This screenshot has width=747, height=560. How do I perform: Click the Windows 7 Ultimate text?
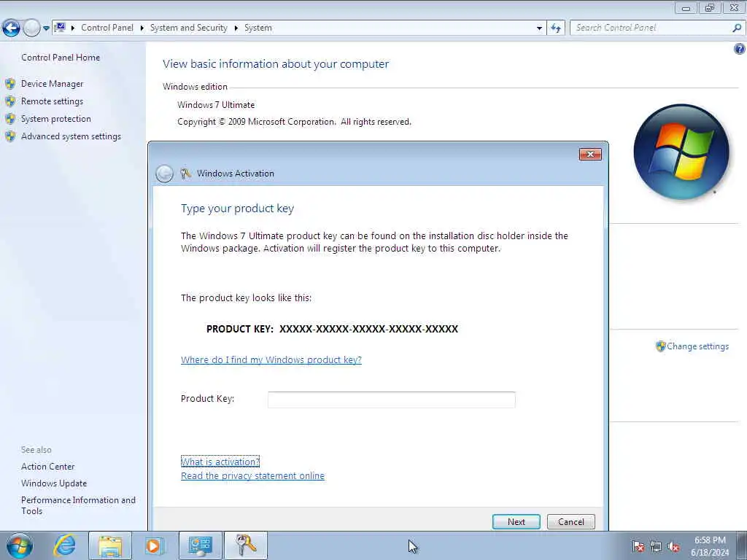click(216, 105)
